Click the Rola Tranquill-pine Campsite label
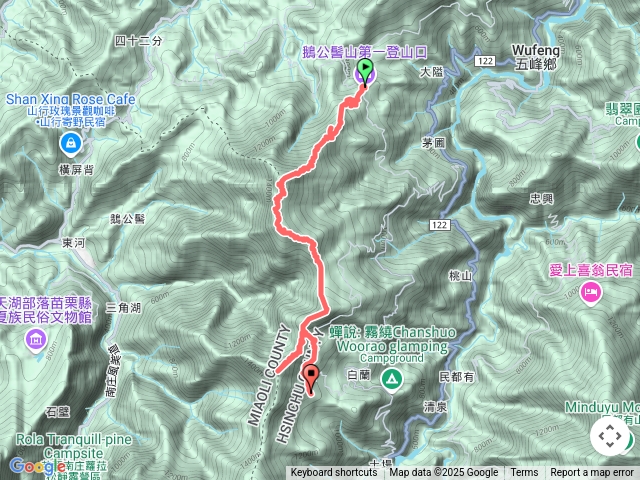The image size is (640, 480). (x=74, y=447)
